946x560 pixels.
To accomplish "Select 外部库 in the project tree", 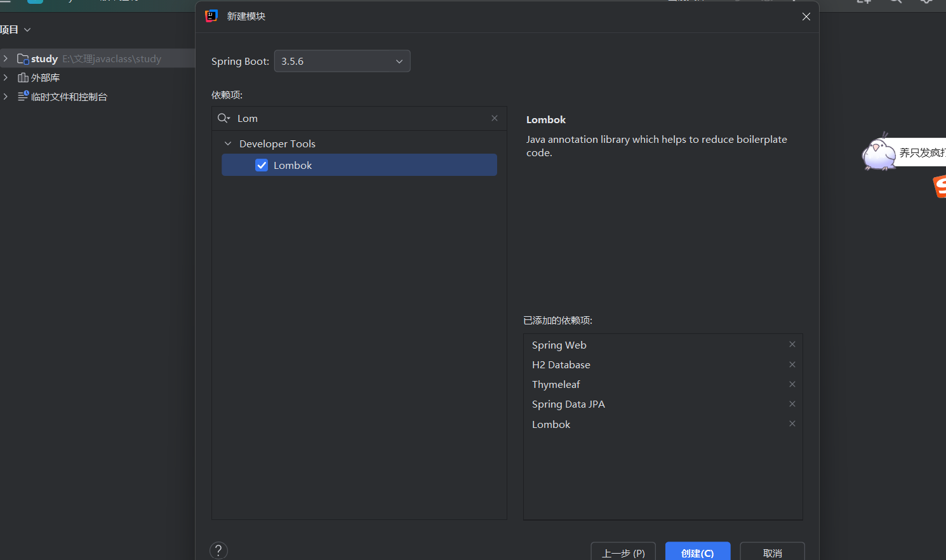I will 45,77.
